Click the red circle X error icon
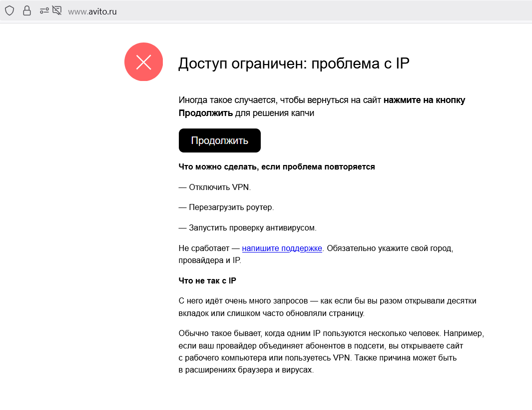 coord(143,62)
